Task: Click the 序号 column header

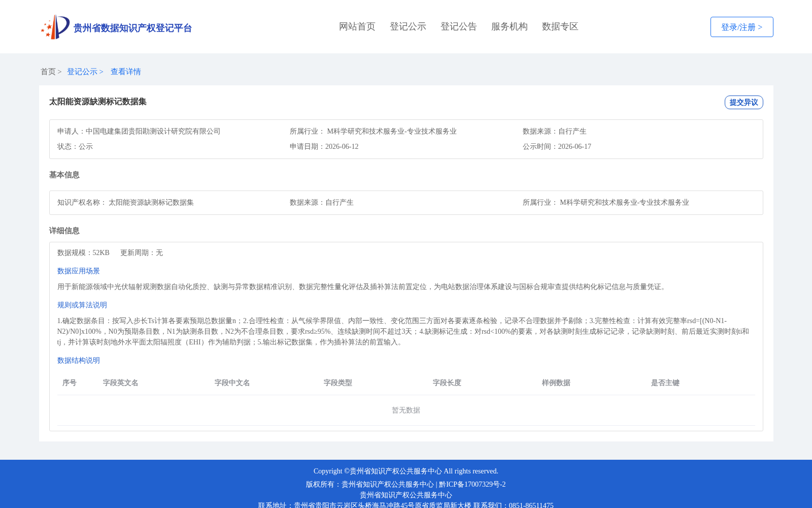Action: 70,383
